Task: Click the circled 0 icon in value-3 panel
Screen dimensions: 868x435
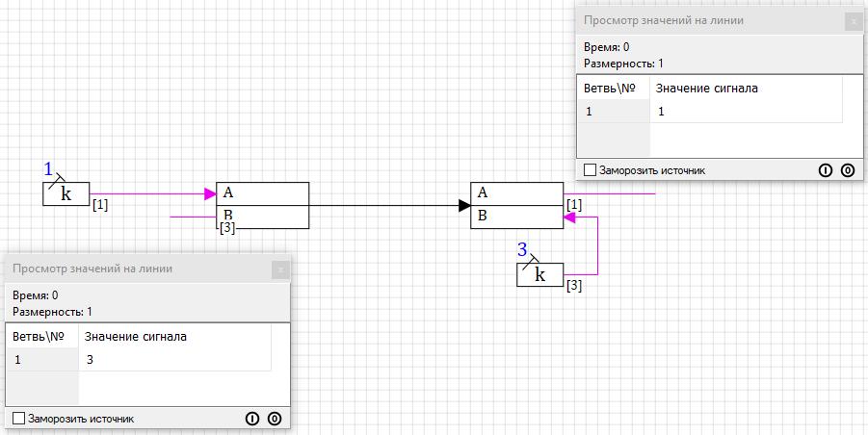Action: [275, 419]
